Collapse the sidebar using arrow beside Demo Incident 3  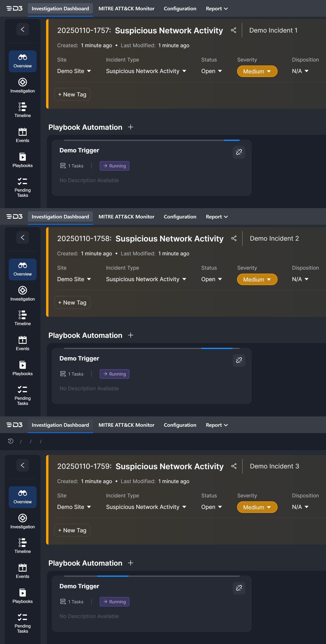point(22,465)
